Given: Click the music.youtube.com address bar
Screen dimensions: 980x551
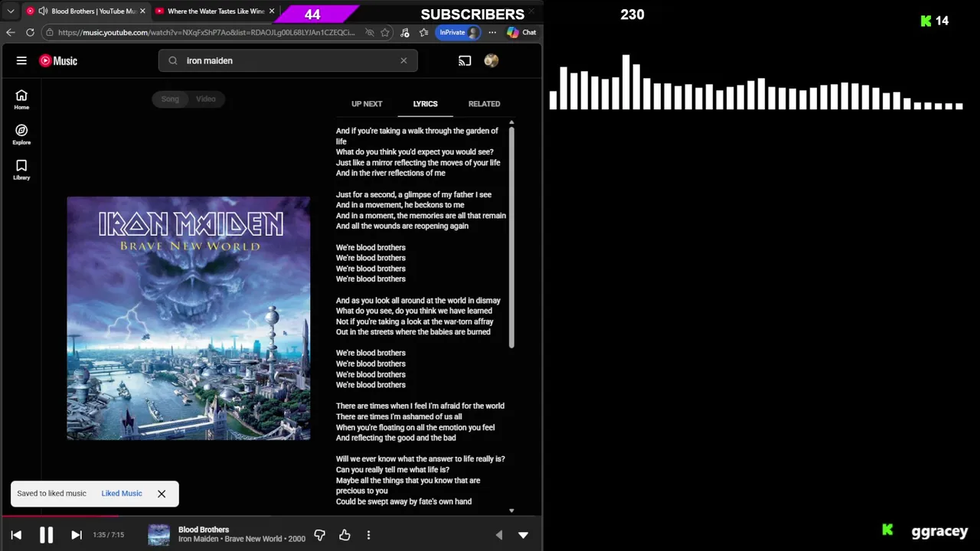Looking at the screenshot, I should coord(207,32).
